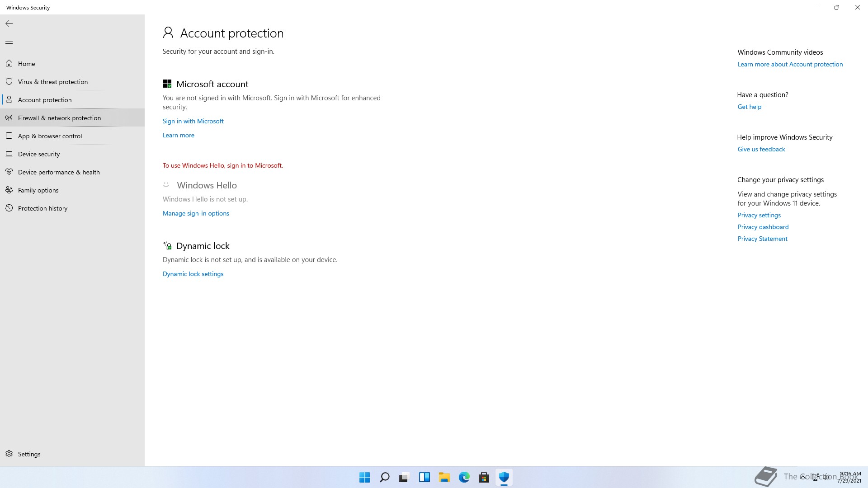Image resolution: width=868 pixels, height=488 pixels.
Task: Open taskbar Search
Action: [x=385, y=477]
